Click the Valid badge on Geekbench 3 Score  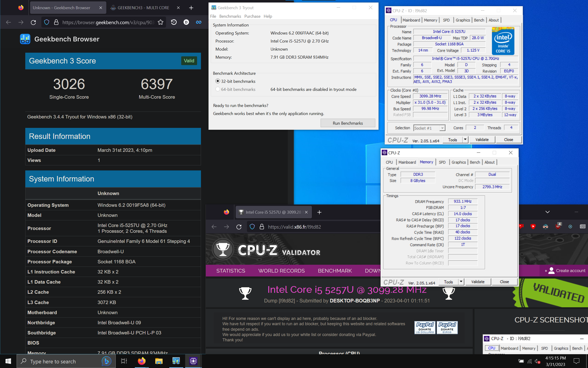tap(189, 61)
